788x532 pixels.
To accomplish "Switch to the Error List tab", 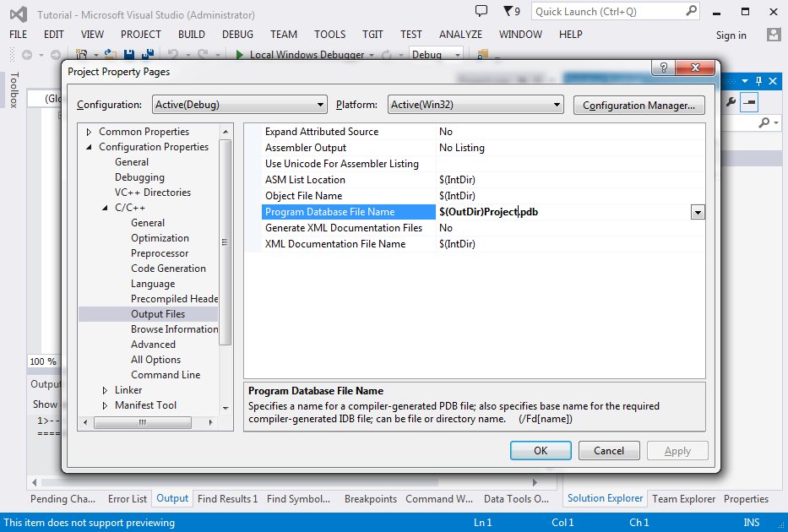I will point(128,499).
